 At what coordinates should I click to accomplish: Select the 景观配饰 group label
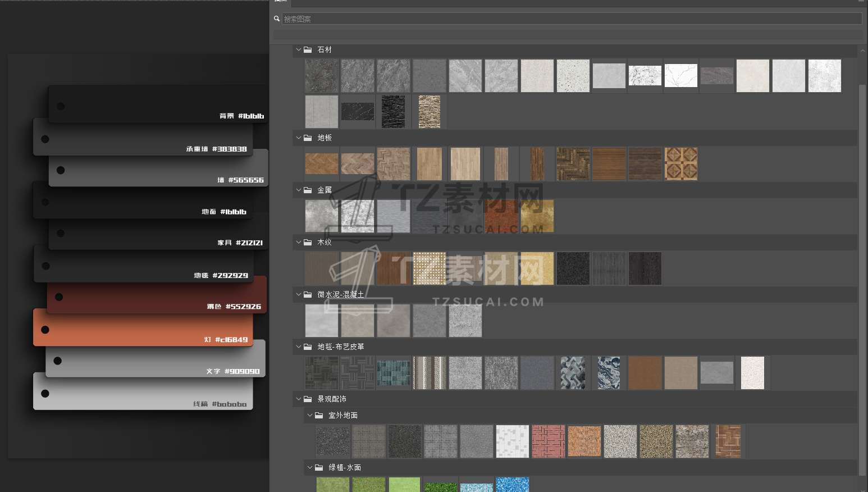coord(332,399)
